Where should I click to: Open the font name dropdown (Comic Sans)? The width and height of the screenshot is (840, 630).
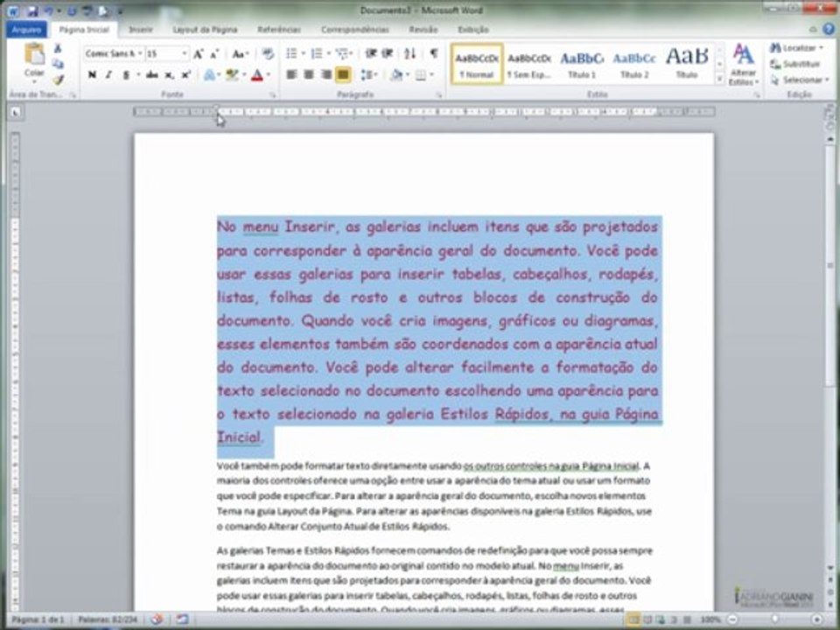(140, 53)
